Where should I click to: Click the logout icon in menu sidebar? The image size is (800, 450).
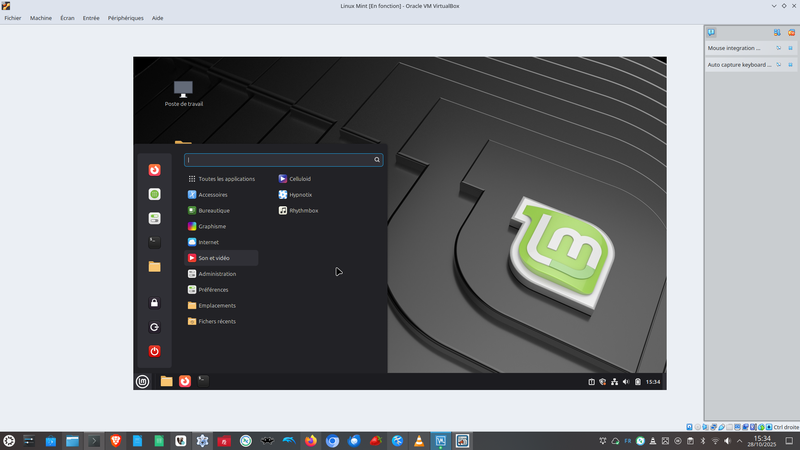click(155, 327)
